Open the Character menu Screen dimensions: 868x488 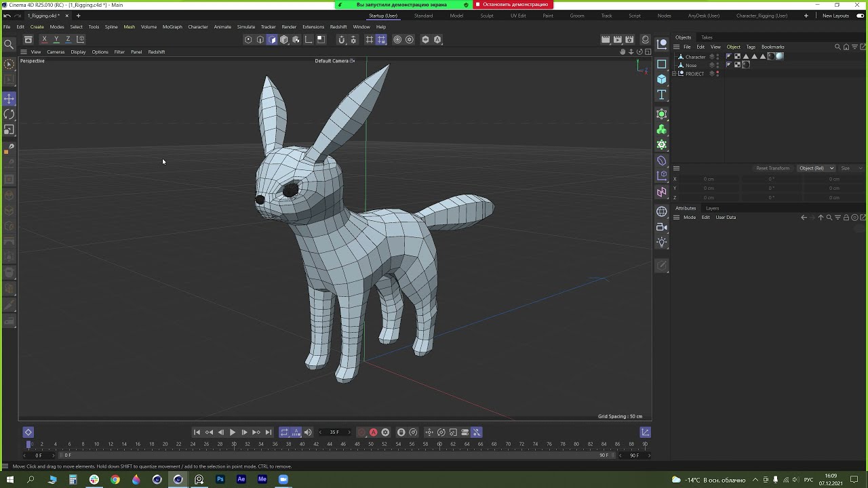pyautogui.click(x=198, y=27)
